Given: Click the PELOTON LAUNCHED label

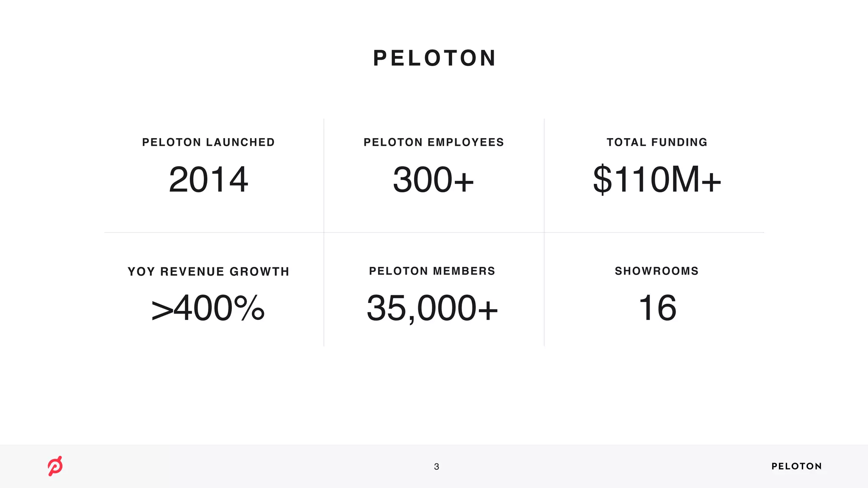Looking at the screenshot, I should (x=209, y=142).
